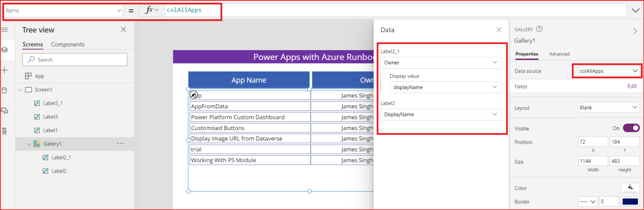
Task: Open the Media icon in sidebar
Action: coord(4,111)
